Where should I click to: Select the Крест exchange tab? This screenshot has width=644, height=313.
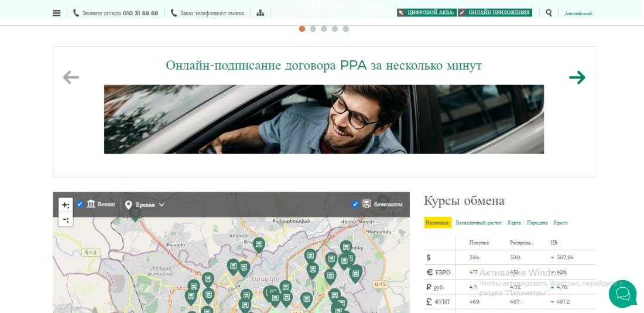pyautogui.click(x=561, y=223)
